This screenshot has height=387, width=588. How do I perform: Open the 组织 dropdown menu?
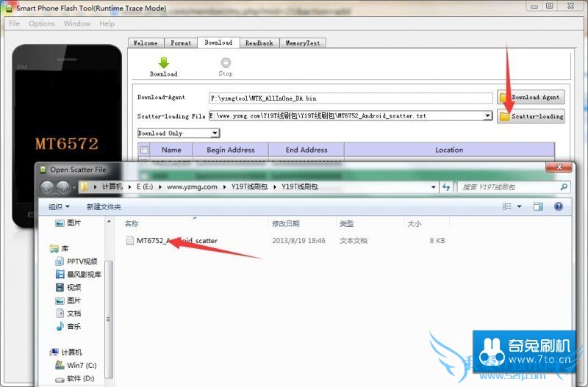click(x=59, y=207)
